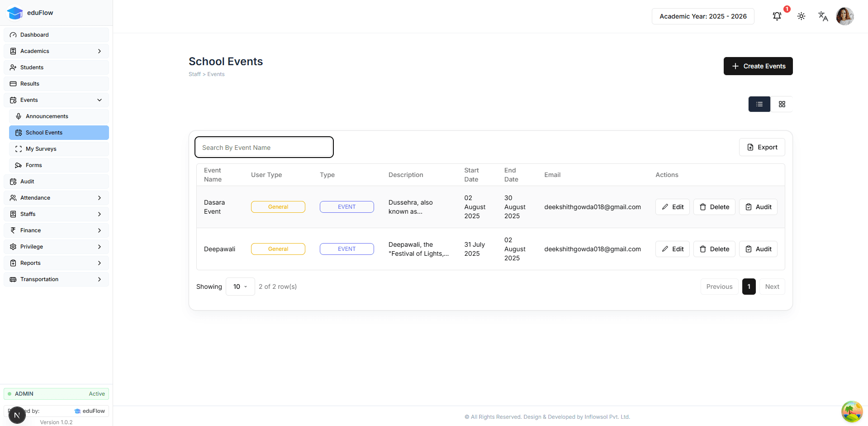The width and height of the screenshot is (868, 426).
Task: Open the notifications bell icon
Action: click(777, 16)
